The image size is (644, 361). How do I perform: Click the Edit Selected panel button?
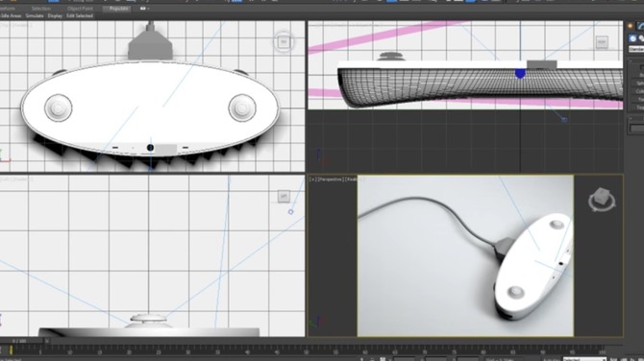(80, 16)
